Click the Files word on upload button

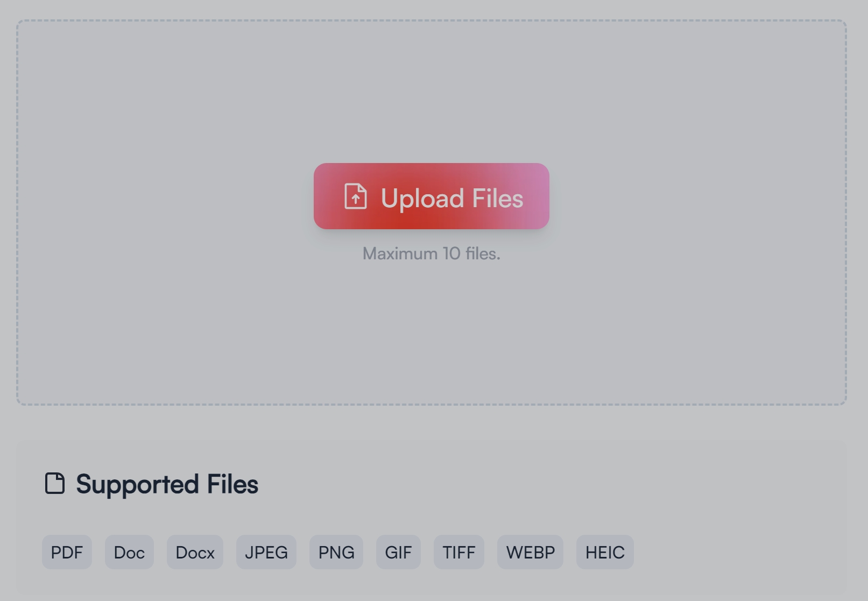(497, 198)
